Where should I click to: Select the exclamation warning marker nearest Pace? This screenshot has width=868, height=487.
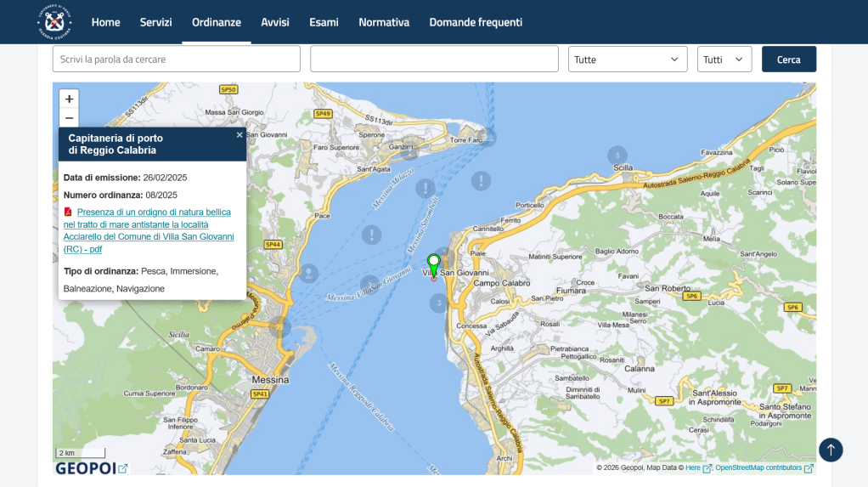pos(371,235)
